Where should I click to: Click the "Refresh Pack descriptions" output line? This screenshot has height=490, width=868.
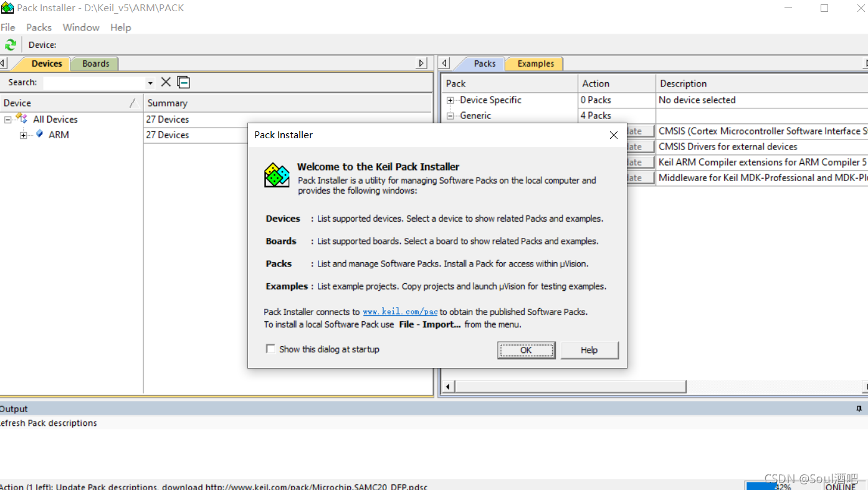coord(49,423)
